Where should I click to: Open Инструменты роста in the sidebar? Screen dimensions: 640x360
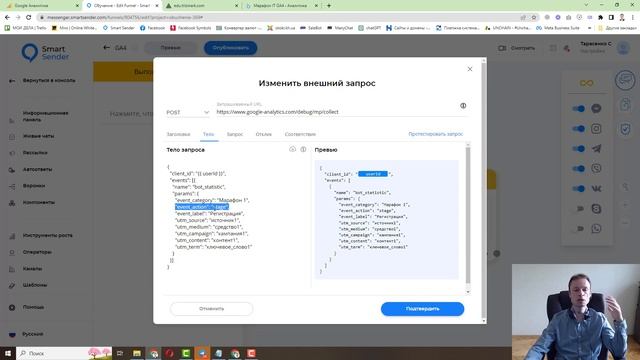(x=47, y=236)
